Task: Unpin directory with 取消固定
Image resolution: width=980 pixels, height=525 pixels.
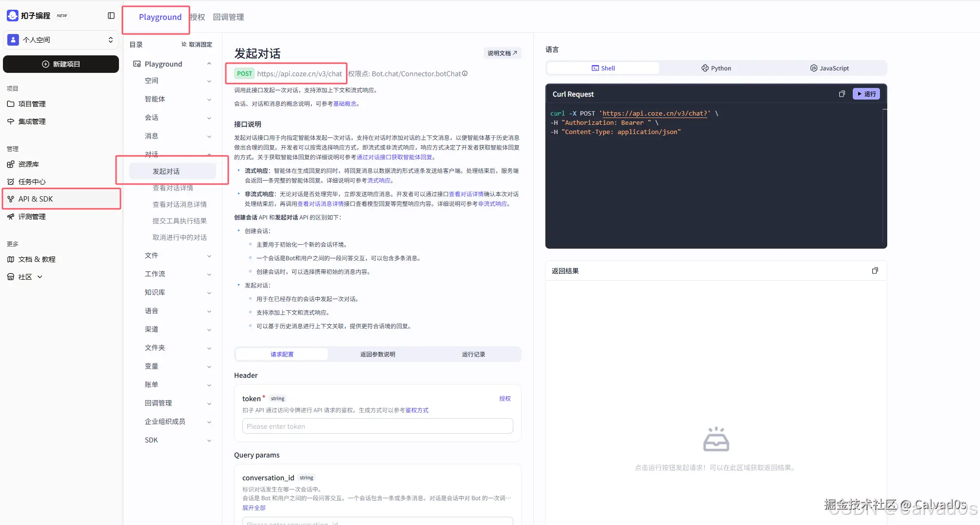Action: tap(197, 45)
